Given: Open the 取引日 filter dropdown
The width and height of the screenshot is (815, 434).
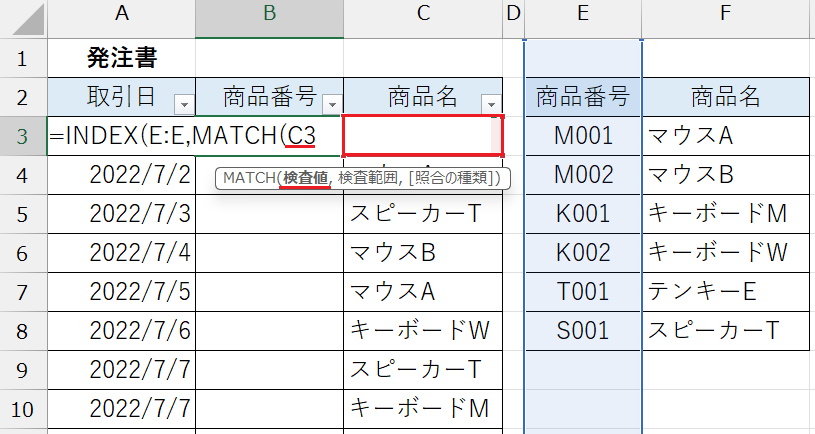Looking at the screenshot, I should click(184, 105).
